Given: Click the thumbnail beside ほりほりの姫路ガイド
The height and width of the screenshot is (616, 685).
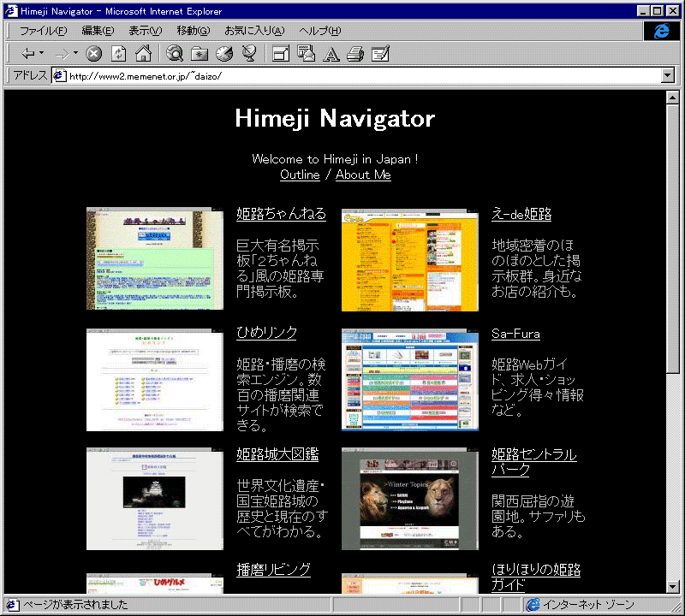Looking at the screenshot, I should click(x=410, y=583).
